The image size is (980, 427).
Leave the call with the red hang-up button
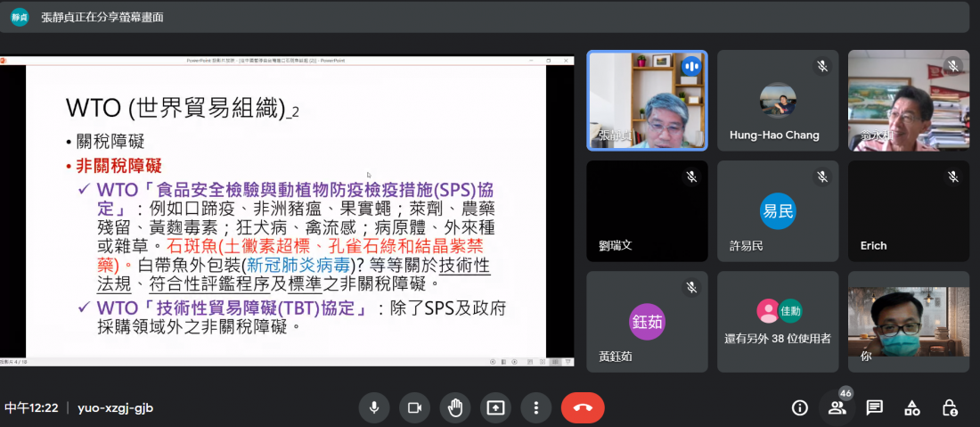coord(583,407)
